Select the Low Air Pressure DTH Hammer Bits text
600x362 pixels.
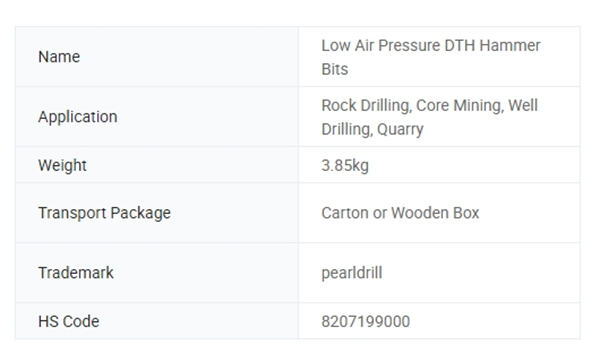tap(430, 57)
